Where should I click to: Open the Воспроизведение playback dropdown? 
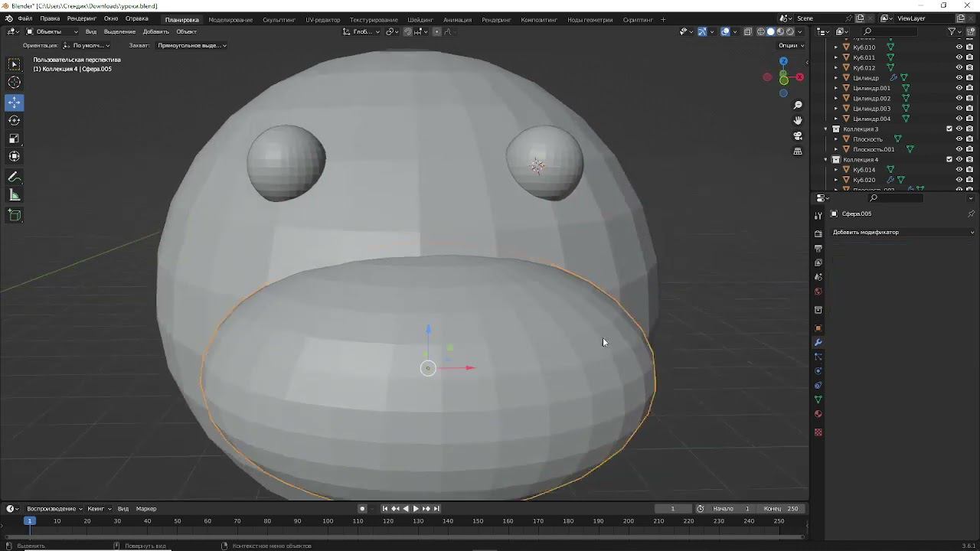(54, 509)
